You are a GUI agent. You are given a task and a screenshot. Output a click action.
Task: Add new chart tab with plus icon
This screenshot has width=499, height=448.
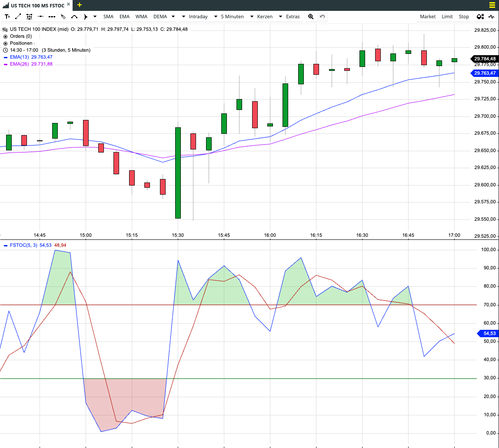80,5
